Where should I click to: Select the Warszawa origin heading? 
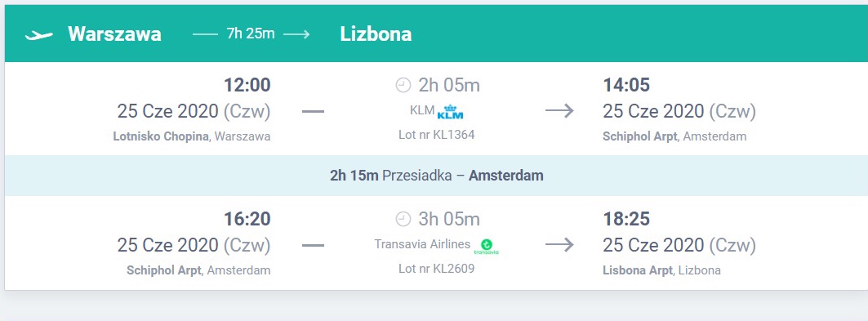click(x=114, y=34)
